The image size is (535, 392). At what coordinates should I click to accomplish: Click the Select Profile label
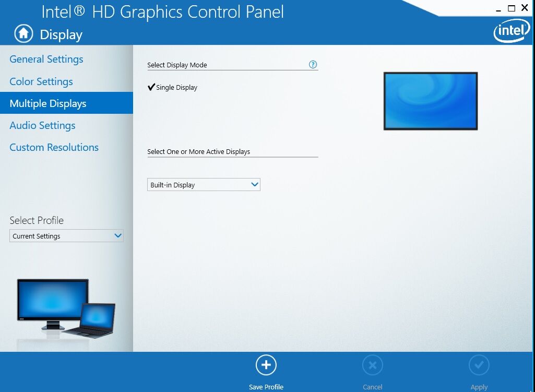coord(37,220)
